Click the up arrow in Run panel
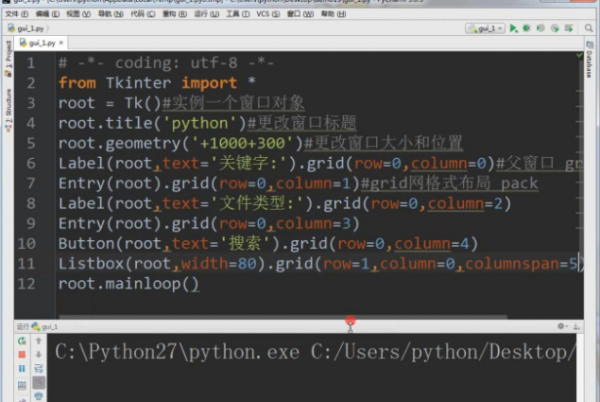Screen dimensions: 600x402 point(37,341)
